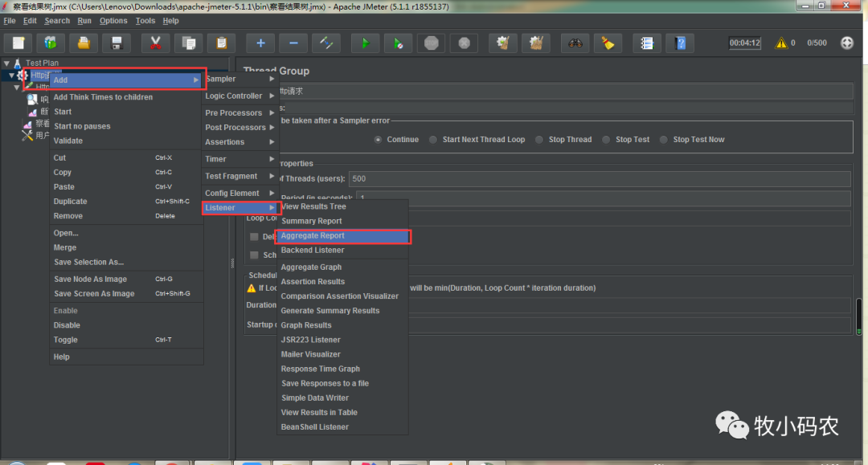868x465 pixels.
Task: Open the Assertions submenu
Action: tap(240, 142)
